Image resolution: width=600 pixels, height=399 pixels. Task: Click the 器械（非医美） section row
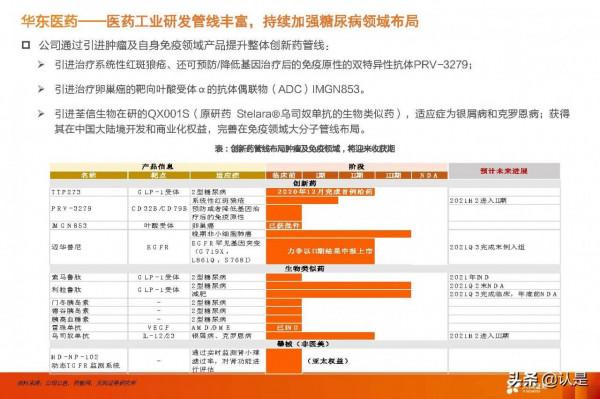[x=305, y=344]
